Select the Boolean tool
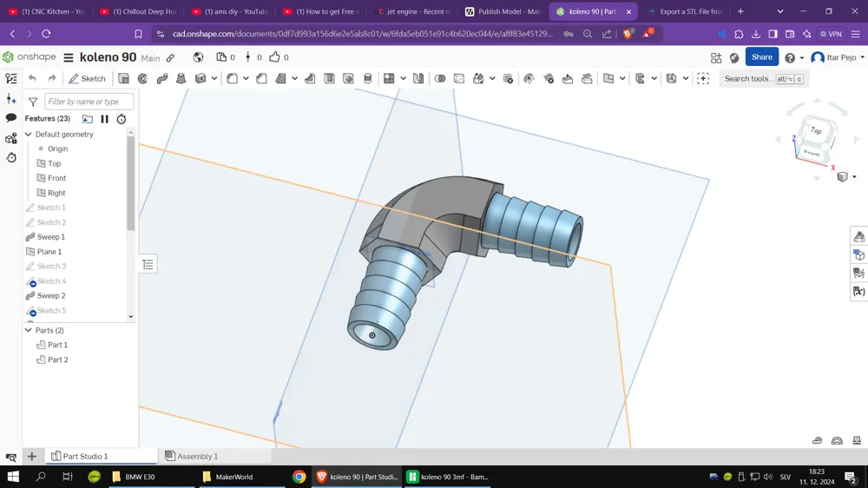Image resolution: width=868 pixels, height=488 pixels. tap(440, 79)
